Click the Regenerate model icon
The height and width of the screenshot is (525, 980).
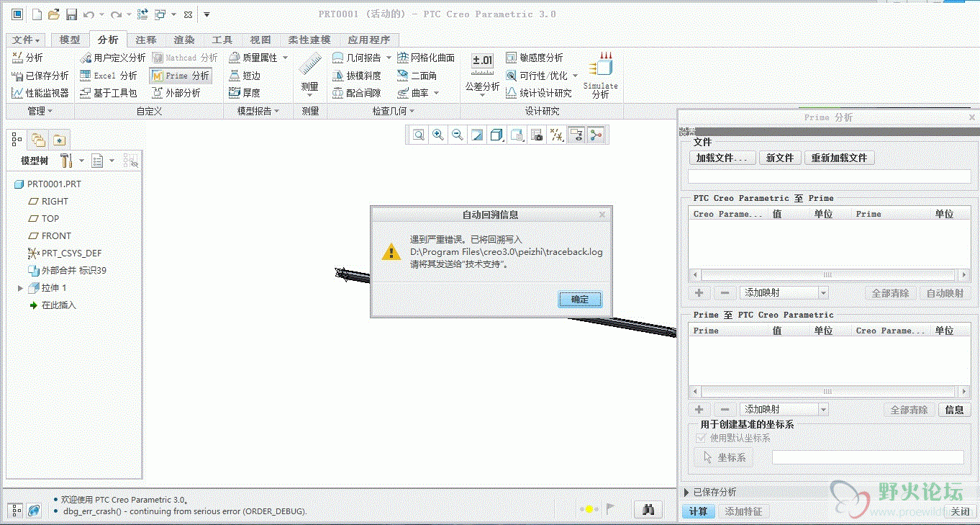[142, 14]
